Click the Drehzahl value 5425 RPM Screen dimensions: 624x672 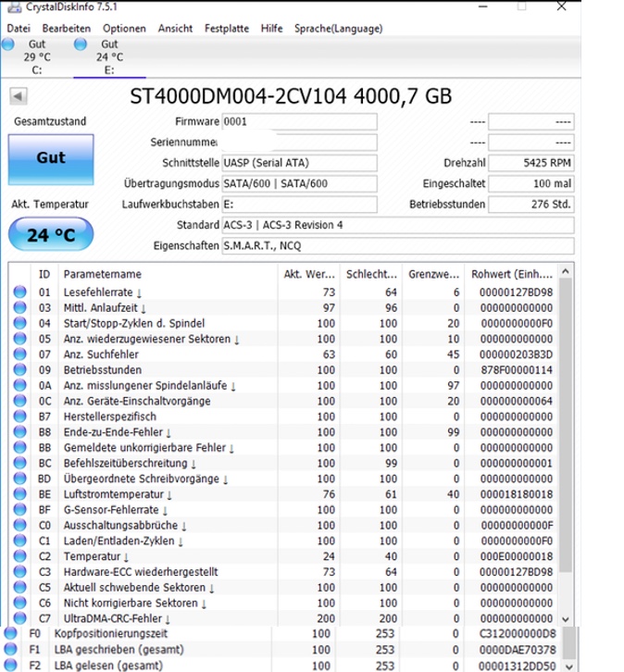531,163
